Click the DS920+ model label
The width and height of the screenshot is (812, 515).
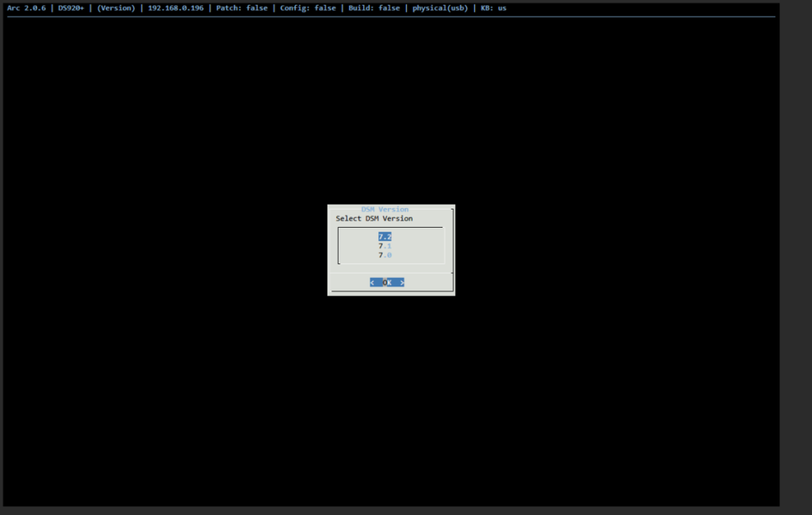pos(71,8)
